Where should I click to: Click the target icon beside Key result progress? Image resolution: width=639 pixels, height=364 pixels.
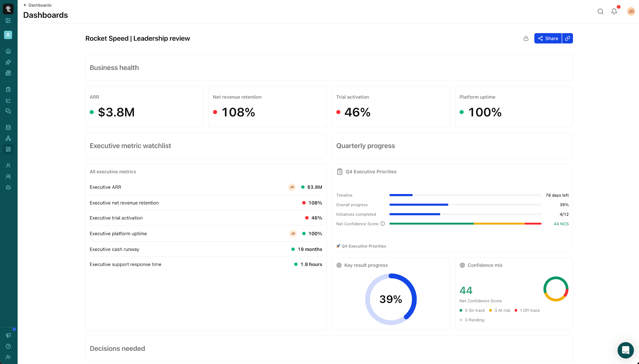click(x=339, y=265)
